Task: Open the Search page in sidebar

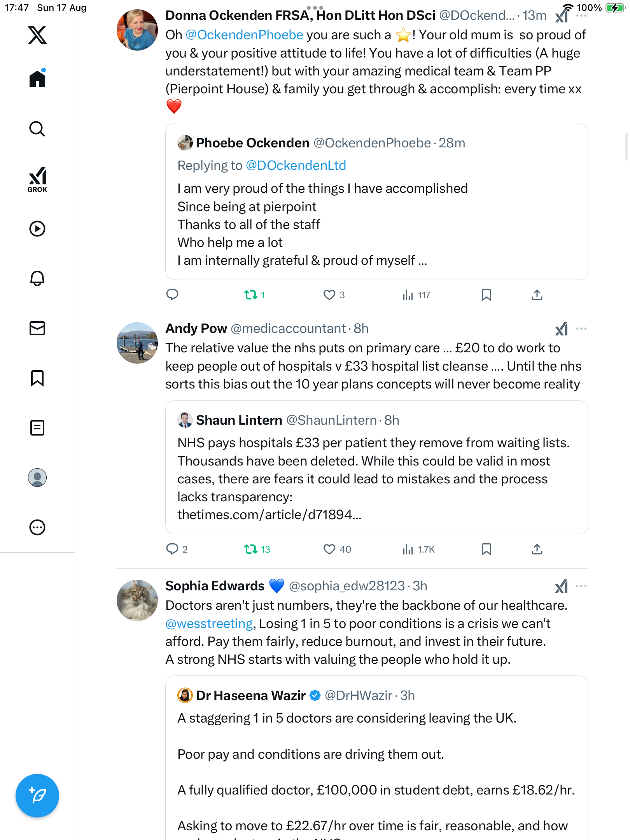Action: pyautogui.click(x=37, y=129)
